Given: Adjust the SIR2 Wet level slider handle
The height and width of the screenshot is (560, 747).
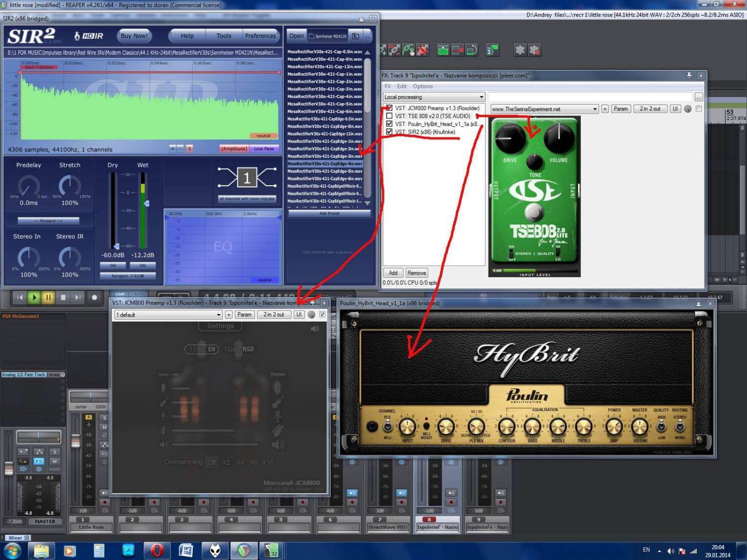Looking at the screenshot, I should click(146, 204).
